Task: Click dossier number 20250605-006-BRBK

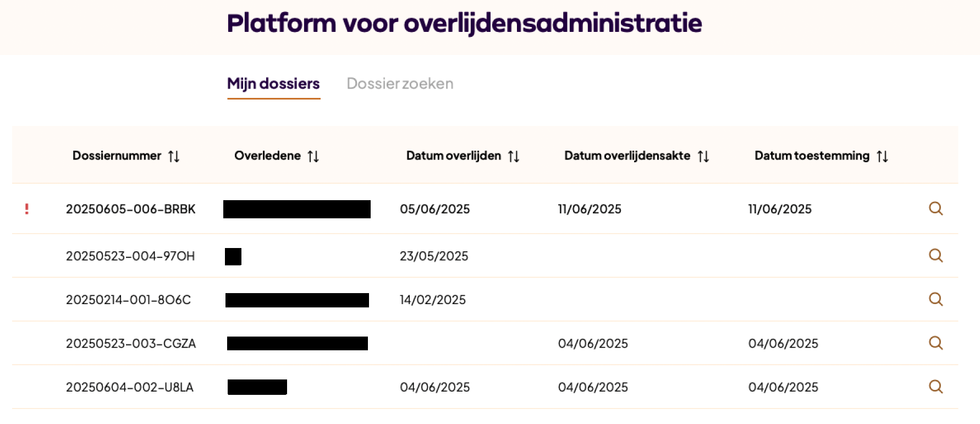Action: tap(130, 209)
